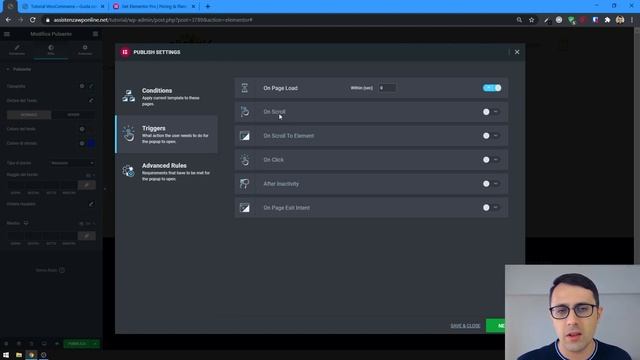This screenshot has width=640, height=360.
Task: Click the padding responsive device icon
Action: [26, 223]
